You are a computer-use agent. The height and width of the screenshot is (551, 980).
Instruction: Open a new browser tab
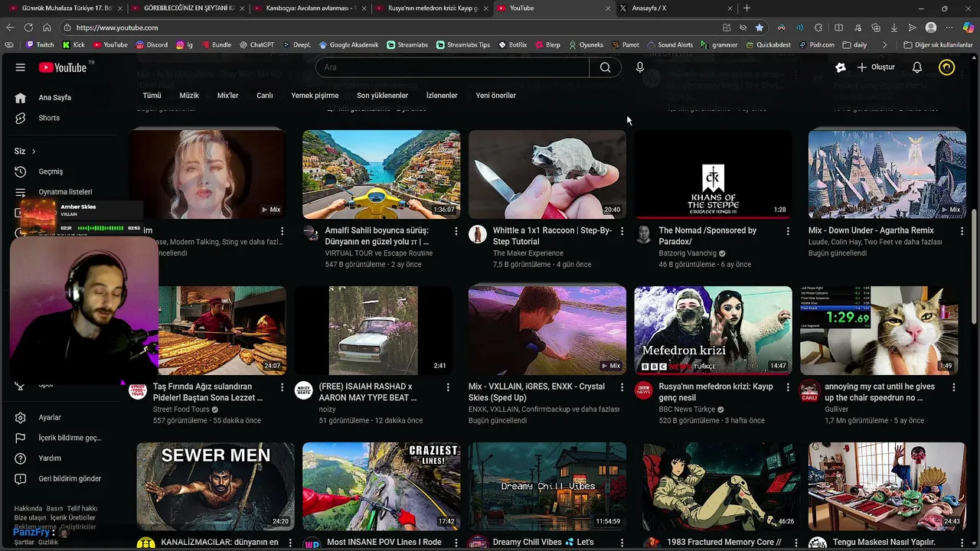coord(746,8)
